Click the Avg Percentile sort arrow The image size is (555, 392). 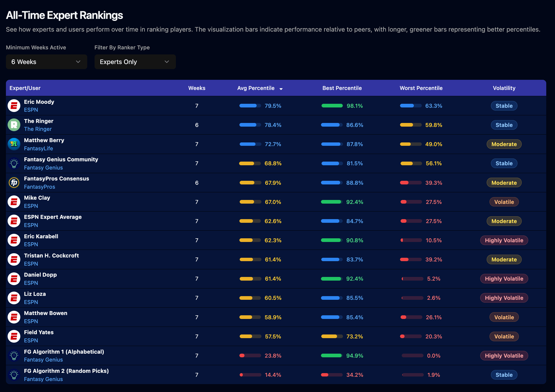[281, 89]
